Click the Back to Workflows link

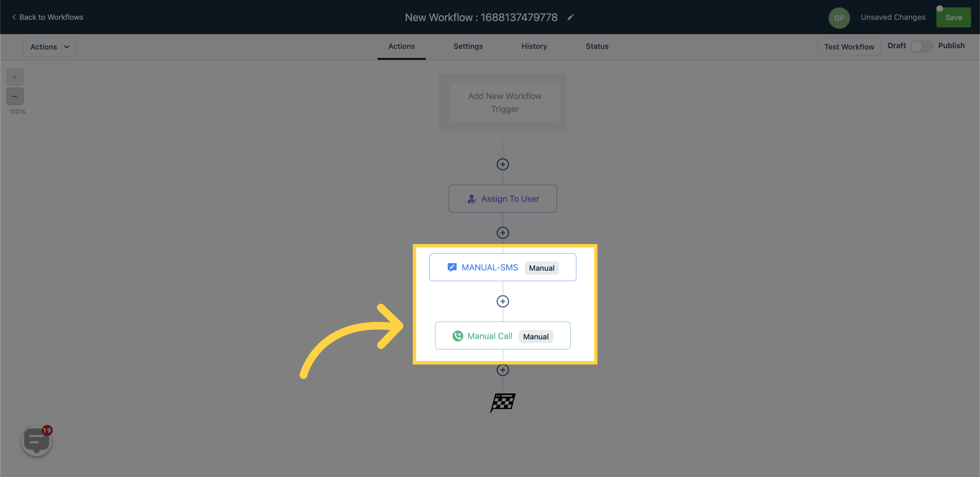click(x=46, y=17)
